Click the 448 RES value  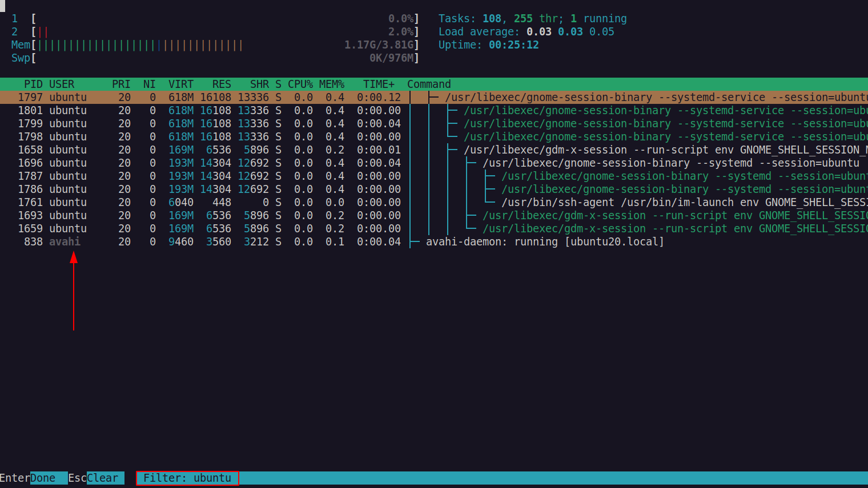[222, 203]
